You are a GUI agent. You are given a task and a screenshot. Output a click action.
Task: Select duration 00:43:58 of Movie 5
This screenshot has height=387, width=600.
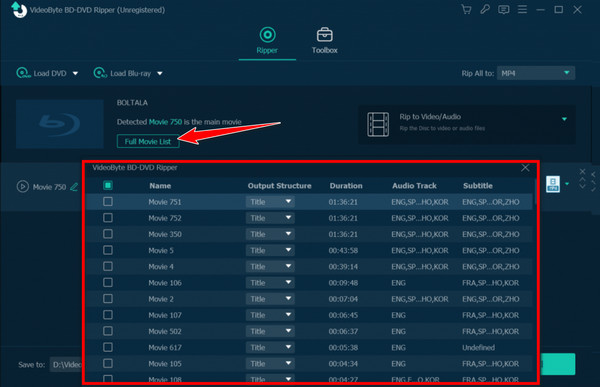[343, 250]
